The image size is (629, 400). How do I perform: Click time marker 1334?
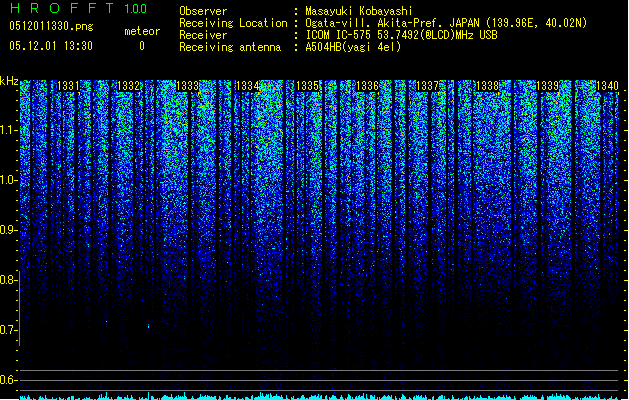pyautogui.click(x=248, y=86)
